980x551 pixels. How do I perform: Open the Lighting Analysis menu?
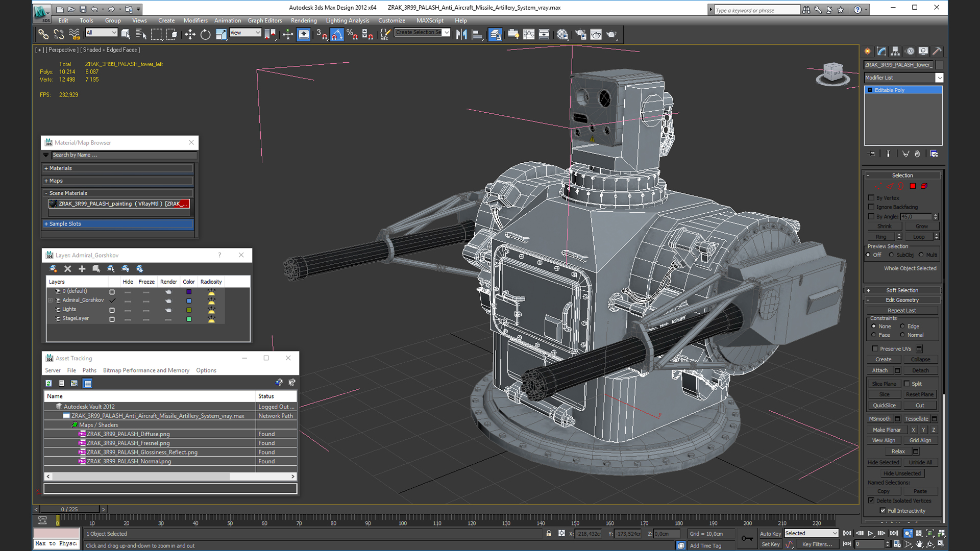pyautogui.click(x=347, y=20)
